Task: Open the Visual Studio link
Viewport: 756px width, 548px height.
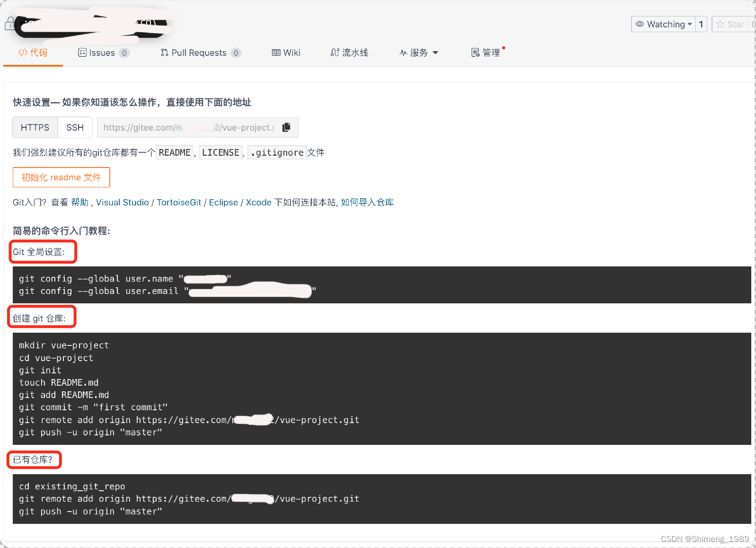Action: click(122, 202)
